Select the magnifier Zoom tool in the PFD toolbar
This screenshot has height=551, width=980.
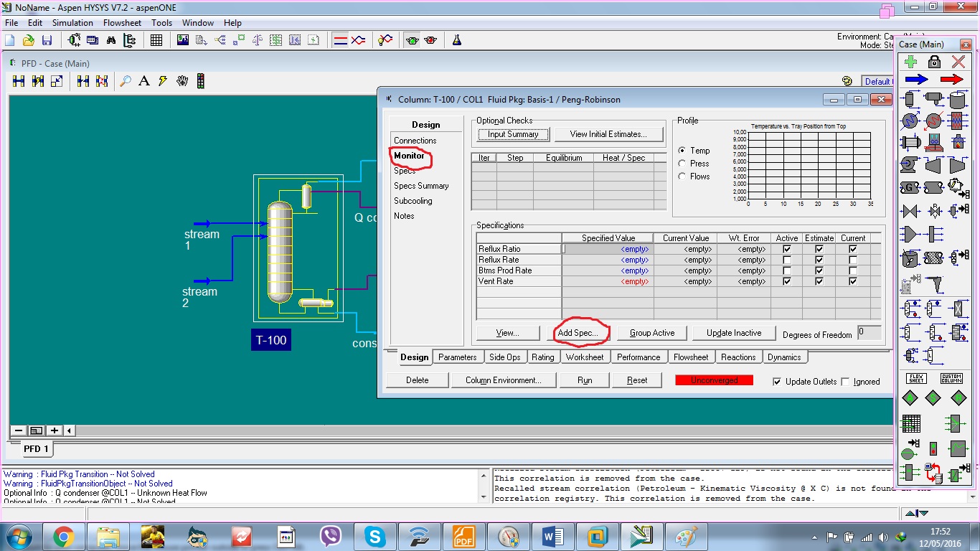pyautogui.click(x=126, y=80)
